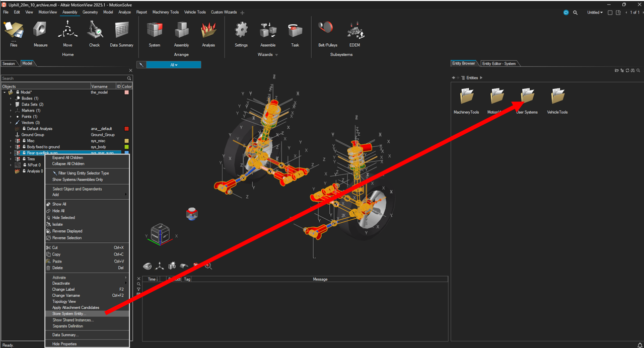Click the Message column header in log
The width and height of the screenshot is (644, 348).
(320, 279)
